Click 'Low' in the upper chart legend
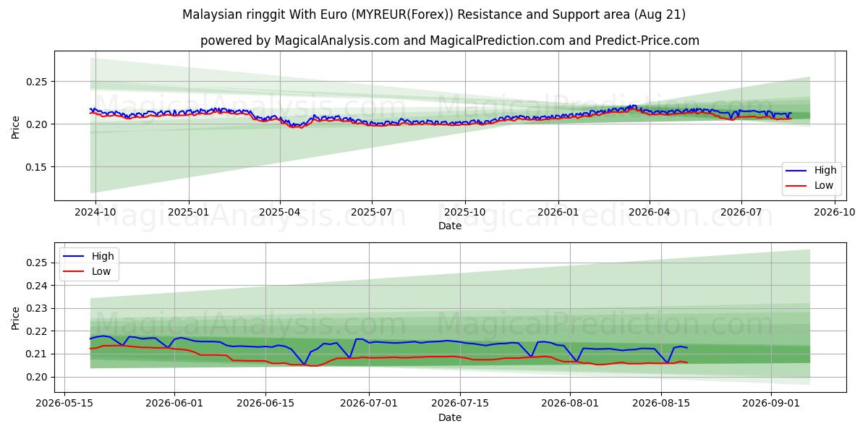 pyautogui.click(x=824, y=185)
